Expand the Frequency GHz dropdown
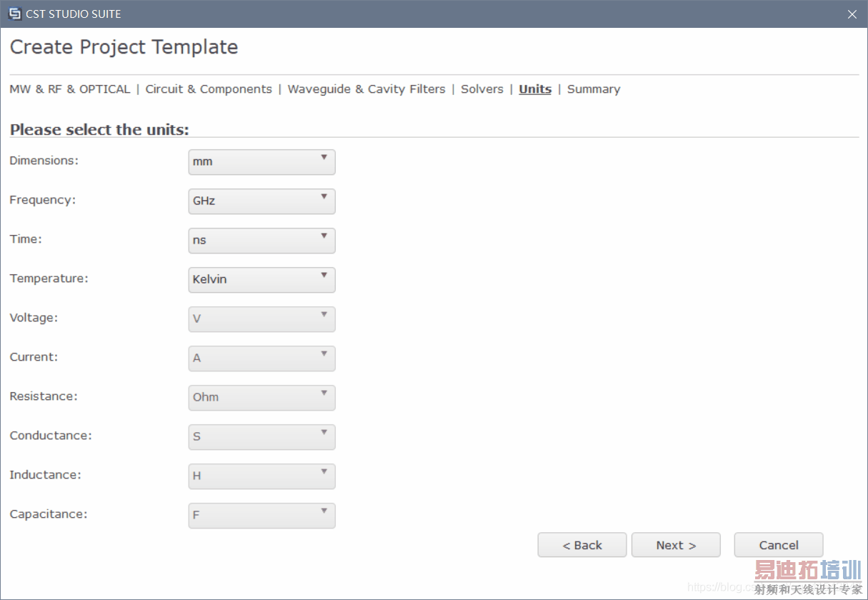This screenshot has height=600, width=868. pyautogui.click(x=261, y=201)
